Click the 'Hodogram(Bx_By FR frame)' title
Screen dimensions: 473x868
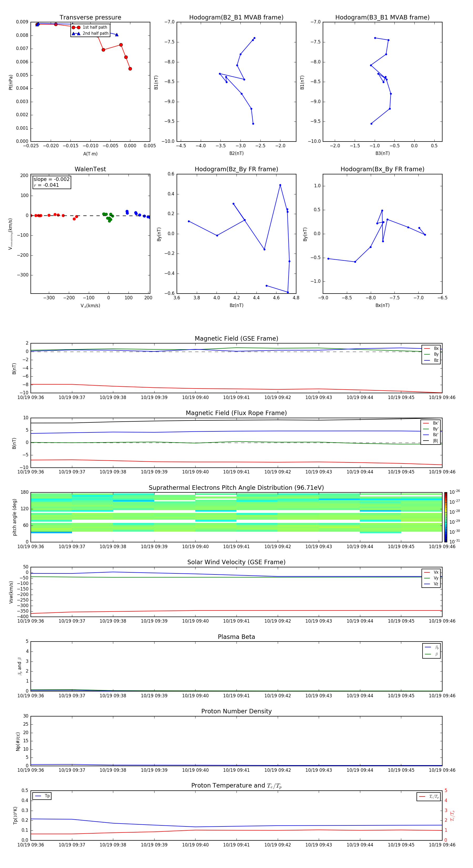(x=382, y=169)
